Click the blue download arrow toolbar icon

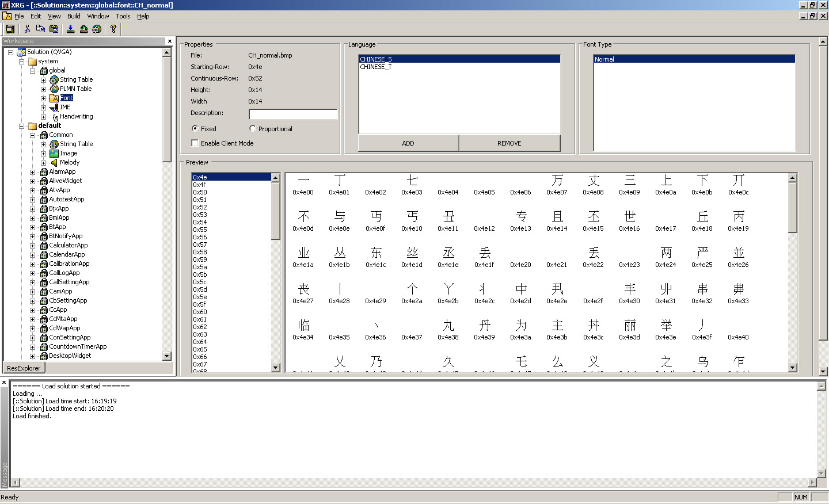point(71,29)
